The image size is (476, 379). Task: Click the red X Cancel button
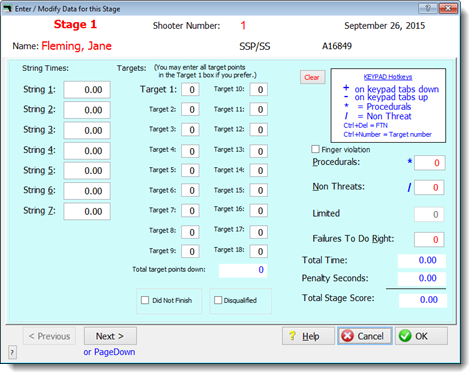364,336
